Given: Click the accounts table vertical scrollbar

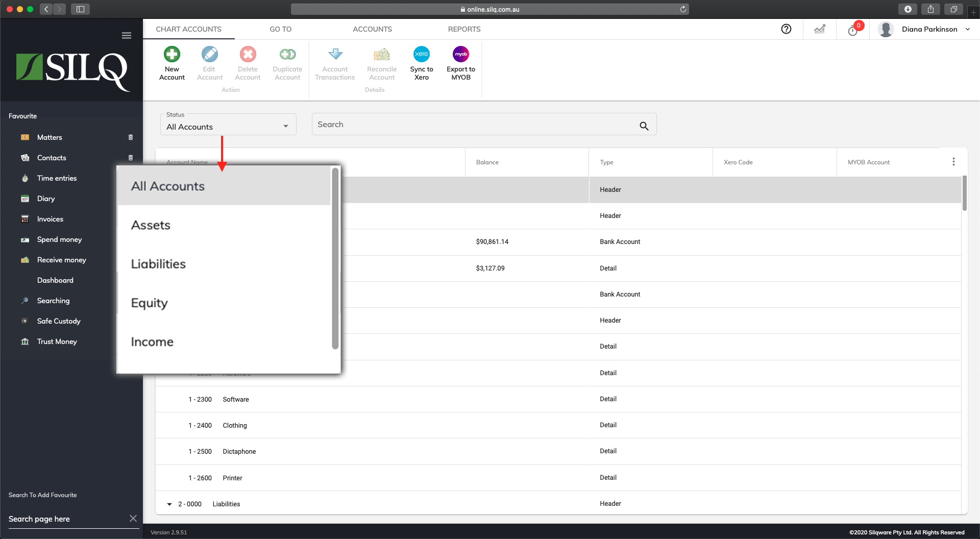Looking at the screenshot, I should click(964, 193).
